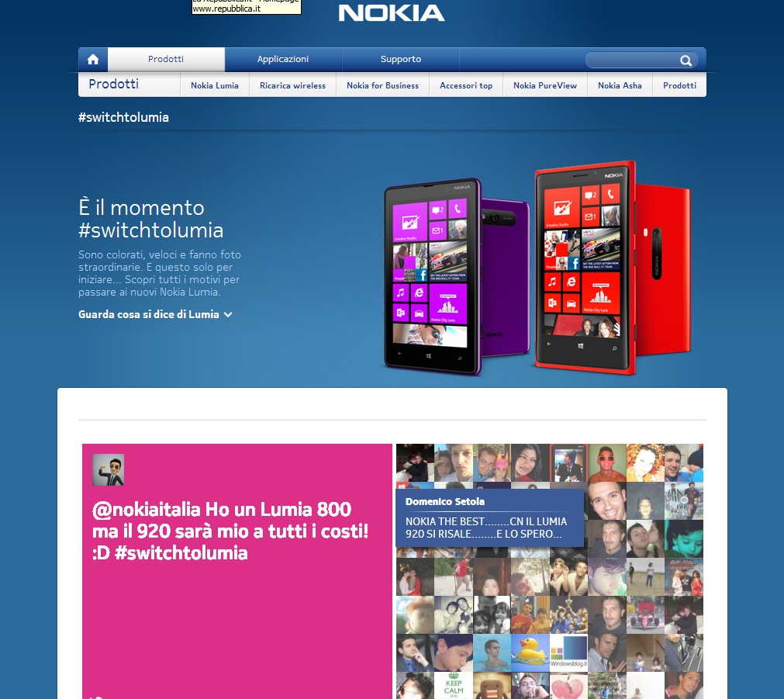The width and height of the screenshot is (784, 699).
Task: Focus the search input field
Action: point(633,61)
